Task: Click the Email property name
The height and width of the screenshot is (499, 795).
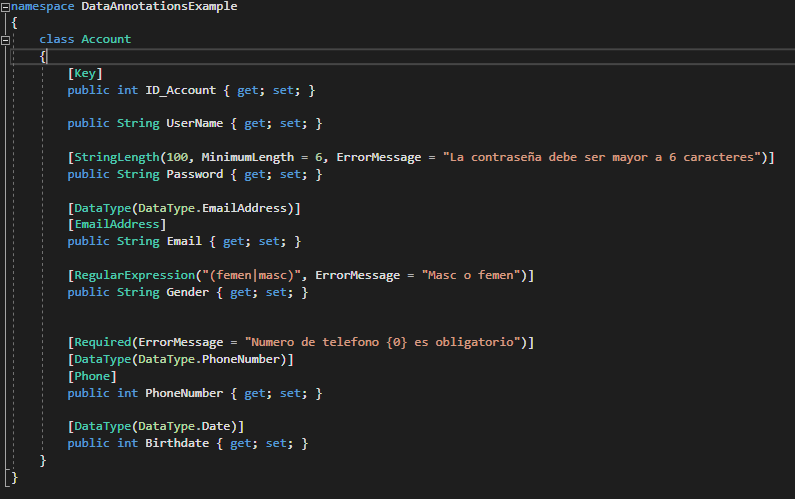Action: [184, 241]
